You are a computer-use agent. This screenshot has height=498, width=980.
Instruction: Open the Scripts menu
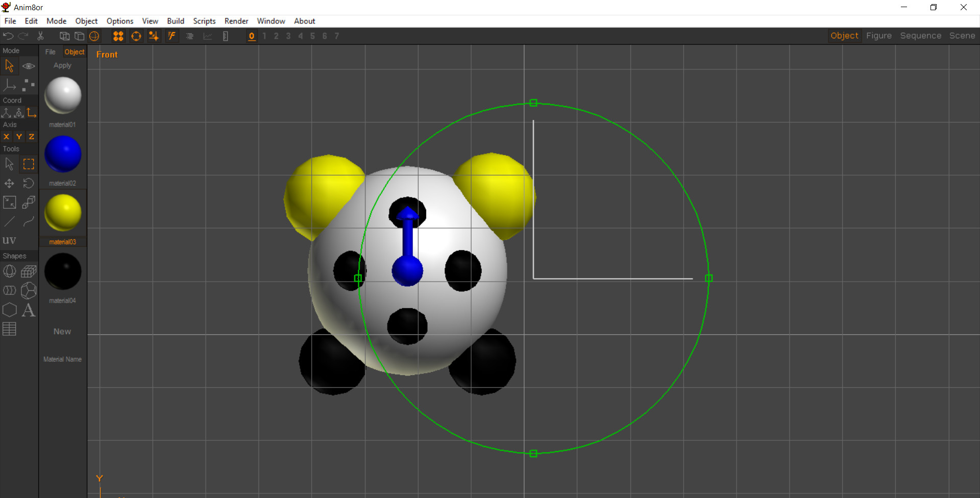(204, 21)
